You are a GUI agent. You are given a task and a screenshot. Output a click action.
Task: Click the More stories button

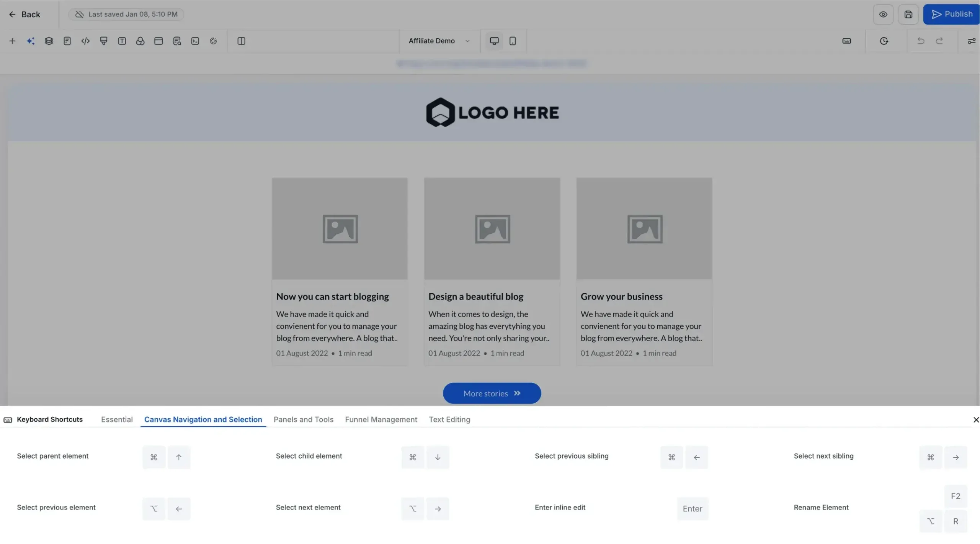click(492, 393)
